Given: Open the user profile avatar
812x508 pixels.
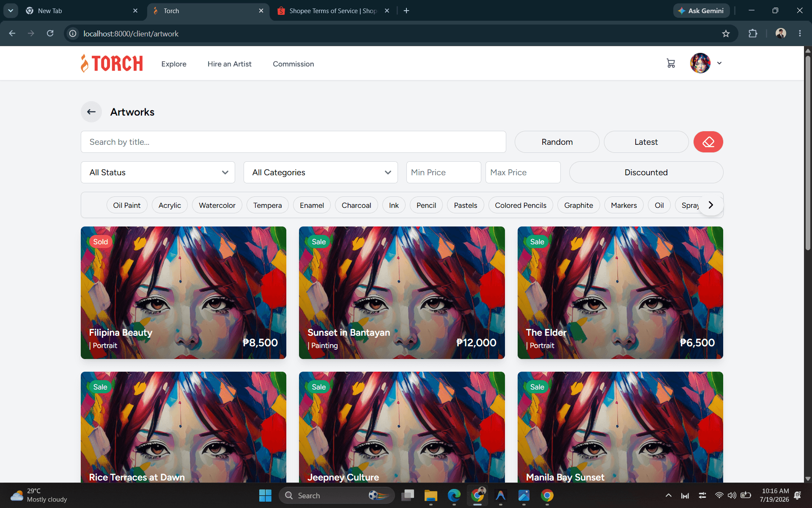Looking at the screenshot, I should [x=700, y=63].
